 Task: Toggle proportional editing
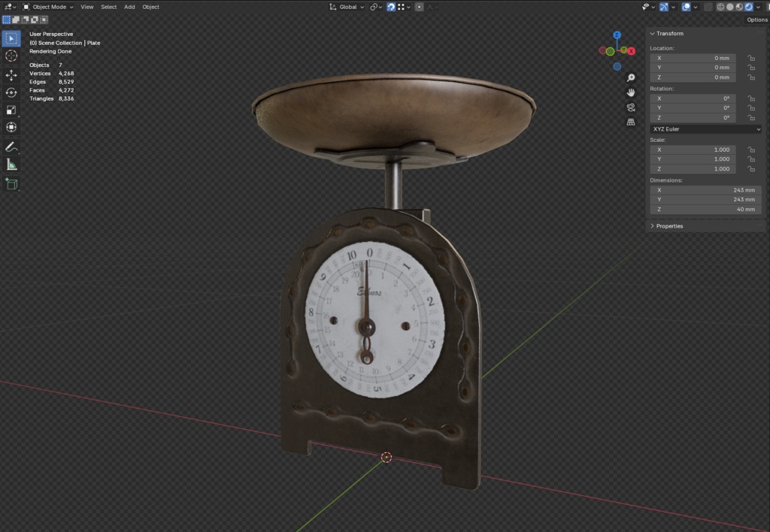[x=419, y=7]
